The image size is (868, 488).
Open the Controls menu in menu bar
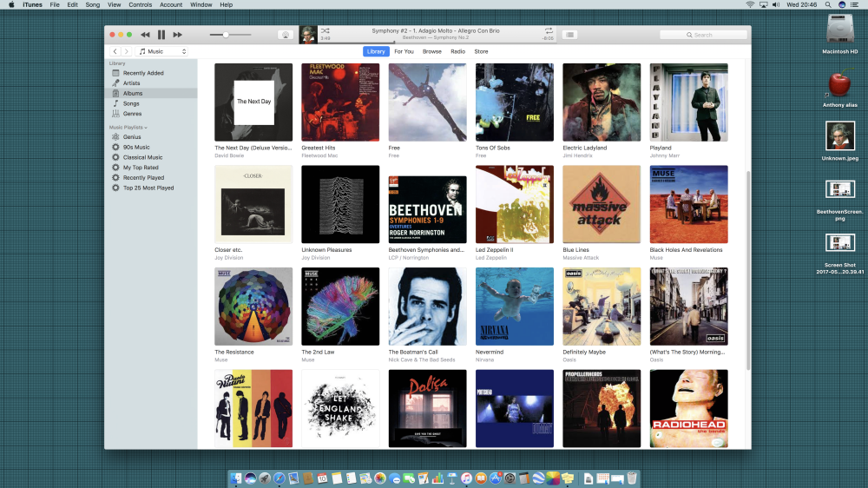(x=140, y=4)
